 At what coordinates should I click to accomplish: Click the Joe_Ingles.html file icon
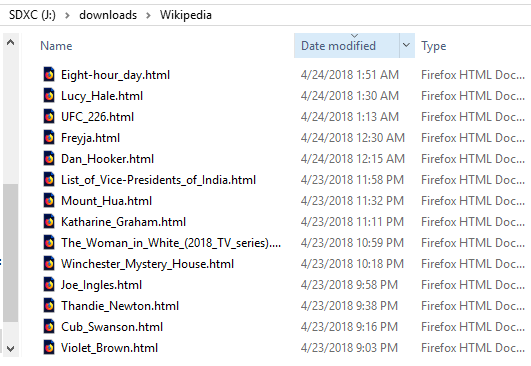[x=49, y=284]
